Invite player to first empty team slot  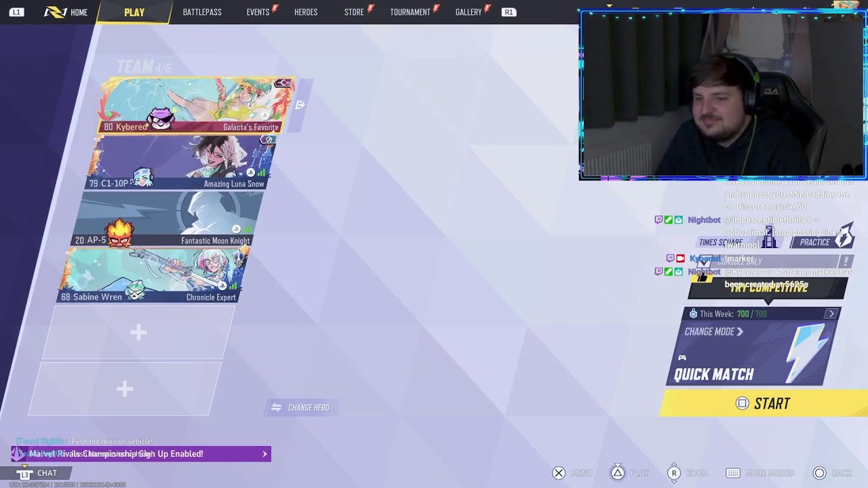(138, 332)
